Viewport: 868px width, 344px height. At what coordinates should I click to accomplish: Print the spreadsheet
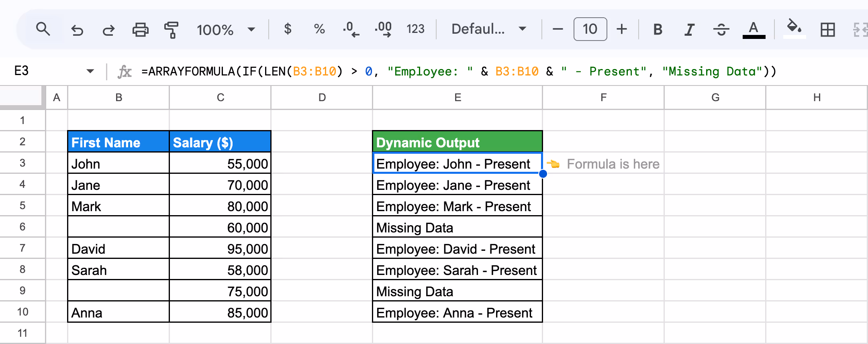coord(140,30)
